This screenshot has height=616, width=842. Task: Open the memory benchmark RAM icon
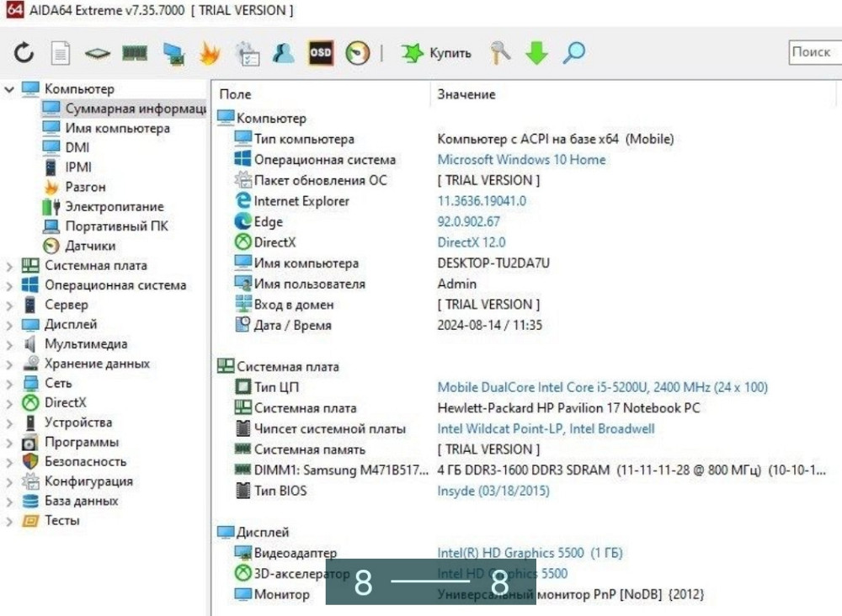[x=135, y=53]
